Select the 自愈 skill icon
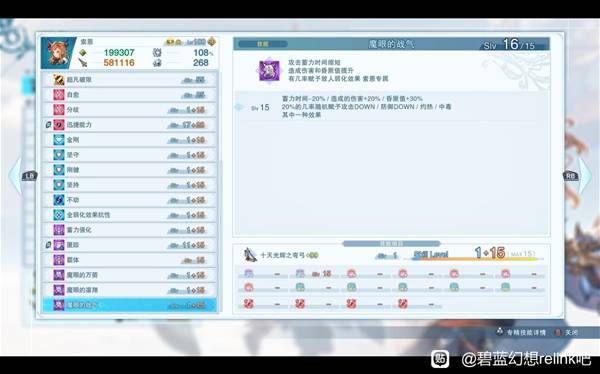The image size is (600, 374). [x=59, y=95]
